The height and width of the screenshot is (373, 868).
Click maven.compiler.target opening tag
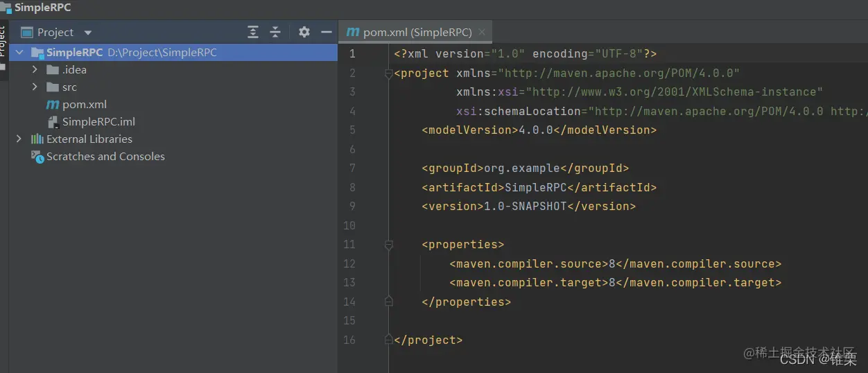tap(529, 282)
